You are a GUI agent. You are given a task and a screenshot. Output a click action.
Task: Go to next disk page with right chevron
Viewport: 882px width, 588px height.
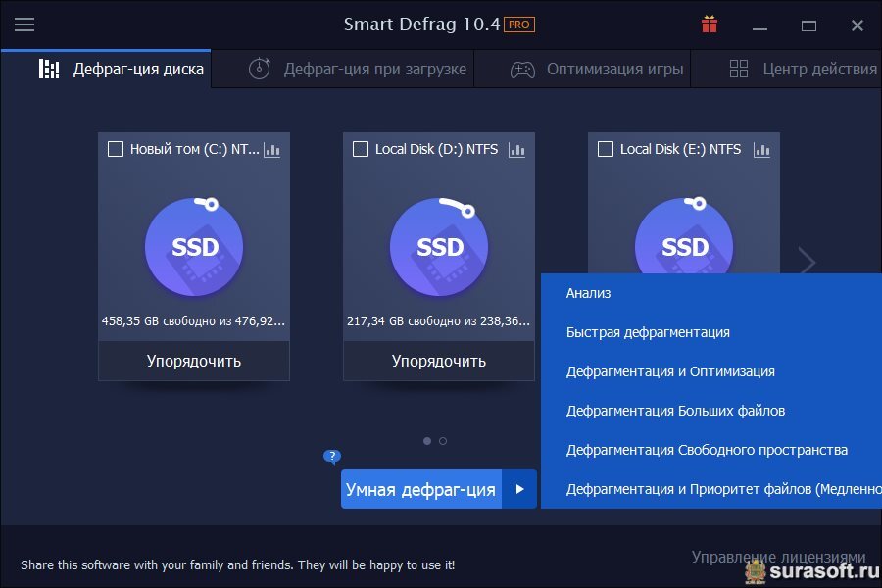pyautogui.click(x=807, y=262)
